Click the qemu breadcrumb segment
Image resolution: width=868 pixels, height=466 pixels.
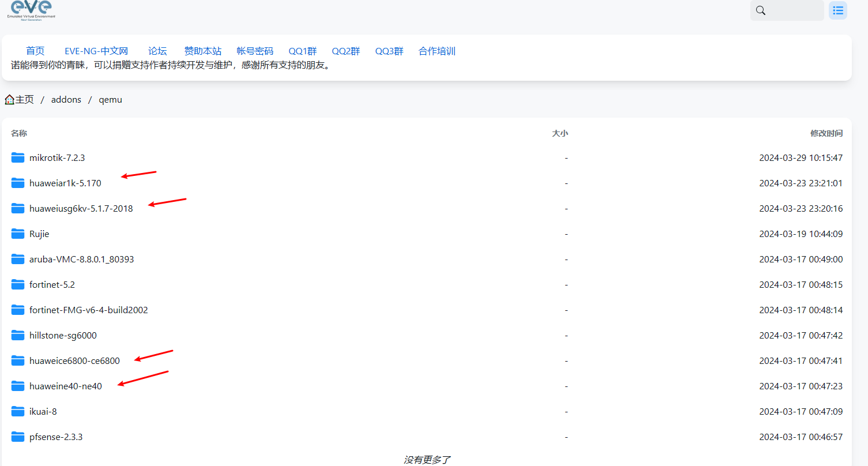(110, 100)
